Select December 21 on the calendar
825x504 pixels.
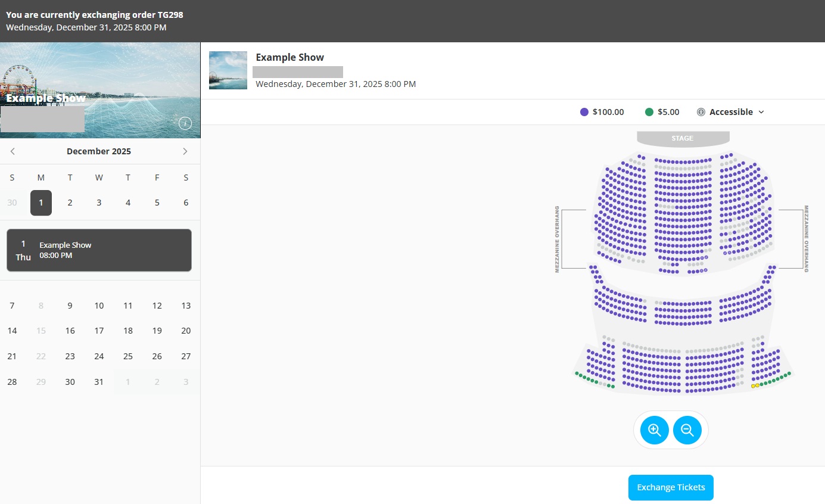point(12,356)
